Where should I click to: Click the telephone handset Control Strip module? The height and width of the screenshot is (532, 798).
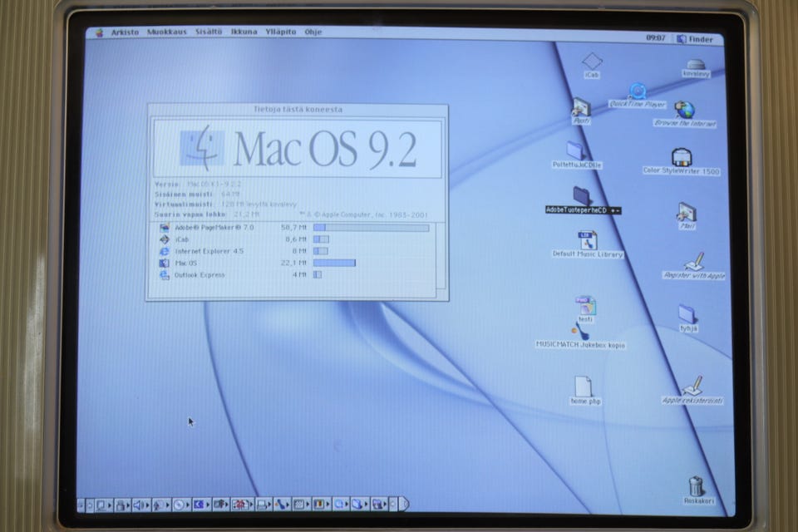[280, 505]
